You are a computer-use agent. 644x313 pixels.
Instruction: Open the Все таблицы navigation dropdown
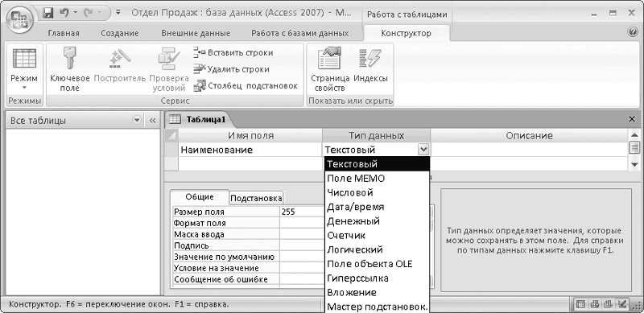point(137,121)
